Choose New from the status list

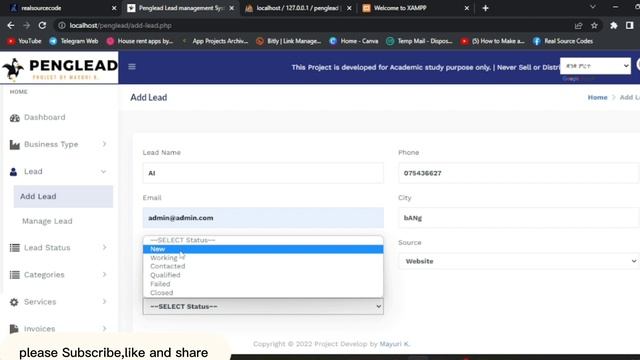pyautogui.click(x=263, y=249)
